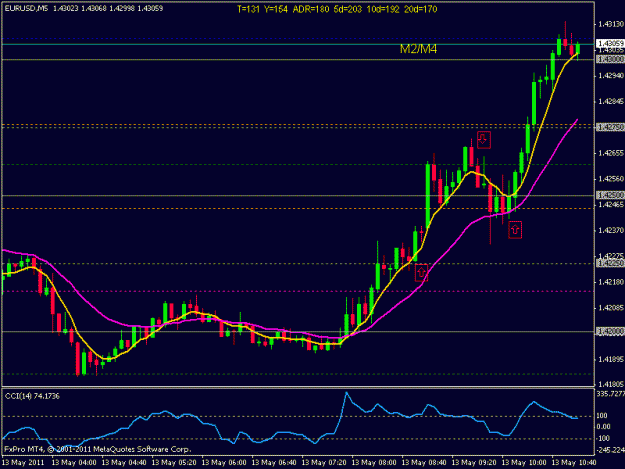Select the T=131 Y=154 ADR=180 label

pyautogui.click(x=283, y=9)
